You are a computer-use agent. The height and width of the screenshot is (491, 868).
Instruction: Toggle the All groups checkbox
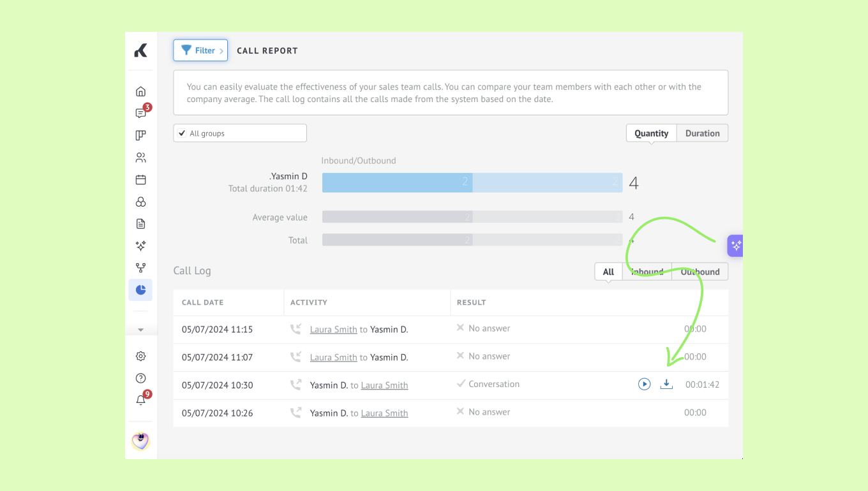coord(182,133)
